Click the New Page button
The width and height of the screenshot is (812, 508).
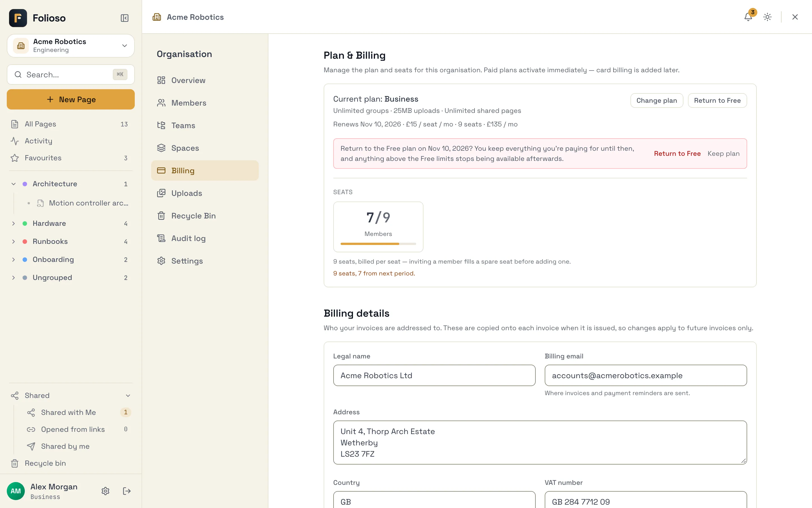(x=70, y=99)
